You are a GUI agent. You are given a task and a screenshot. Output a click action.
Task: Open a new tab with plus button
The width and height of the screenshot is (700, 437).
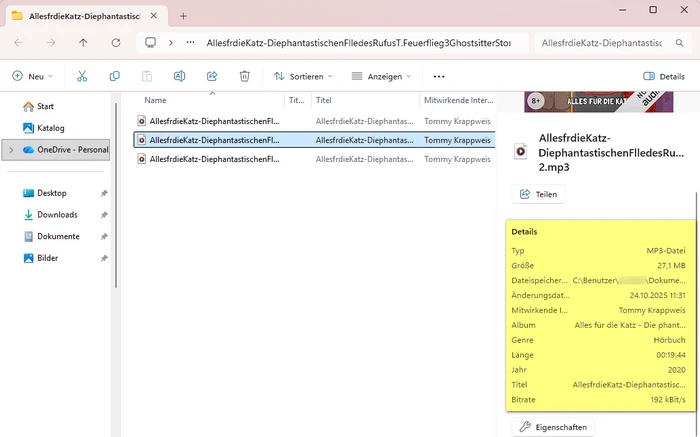[183, 16]
